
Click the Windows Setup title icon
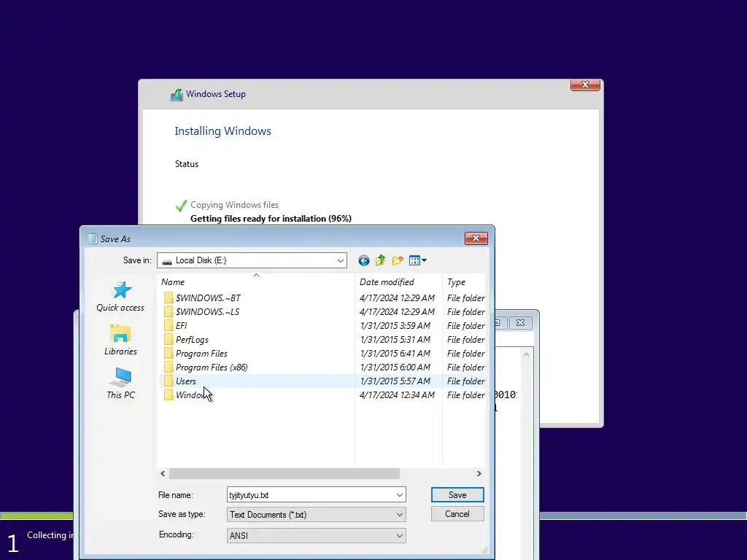(177, 94)
